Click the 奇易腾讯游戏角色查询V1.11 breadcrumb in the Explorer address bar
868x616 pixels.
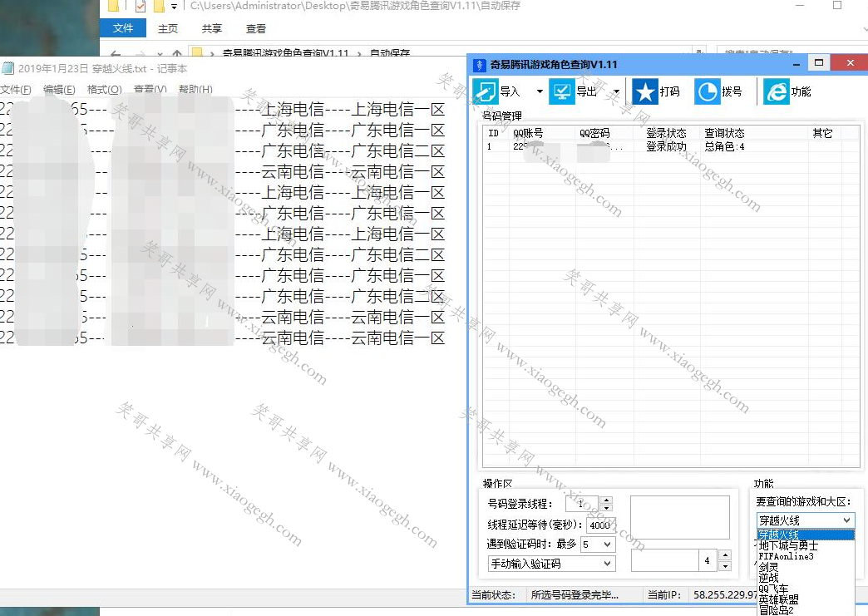click(285, 53)
